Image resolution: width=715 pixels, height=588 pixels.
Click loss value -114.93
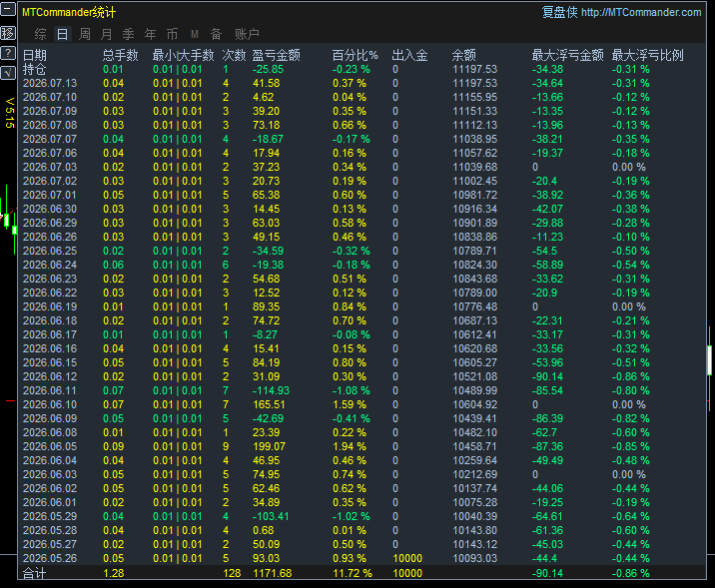pos(271,391)
